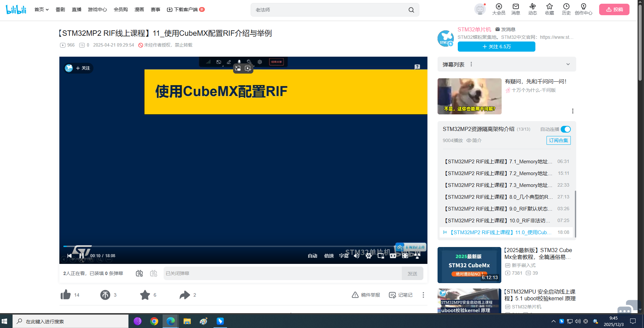Toggle subtitles with 字幕 control
The height and width of the screenshot is (328, 644).
pos(343,256)
